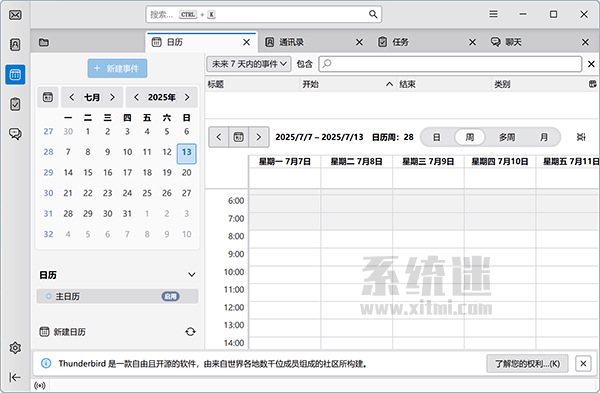Screen dimensions: 600x393
Task: Close the 聊天 tab
Action: point(585,42)
